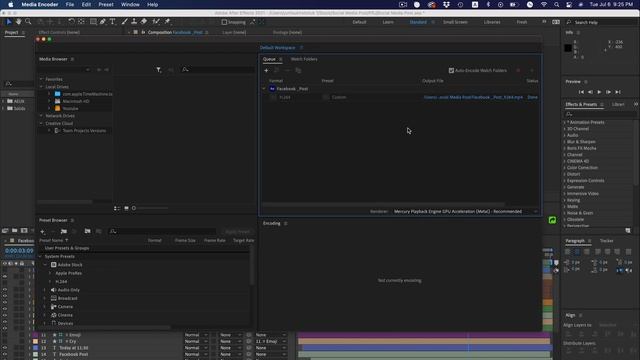Expand Network Drives in Media Browser
This screenshot has width=640, height=360.
coord(41,116)
